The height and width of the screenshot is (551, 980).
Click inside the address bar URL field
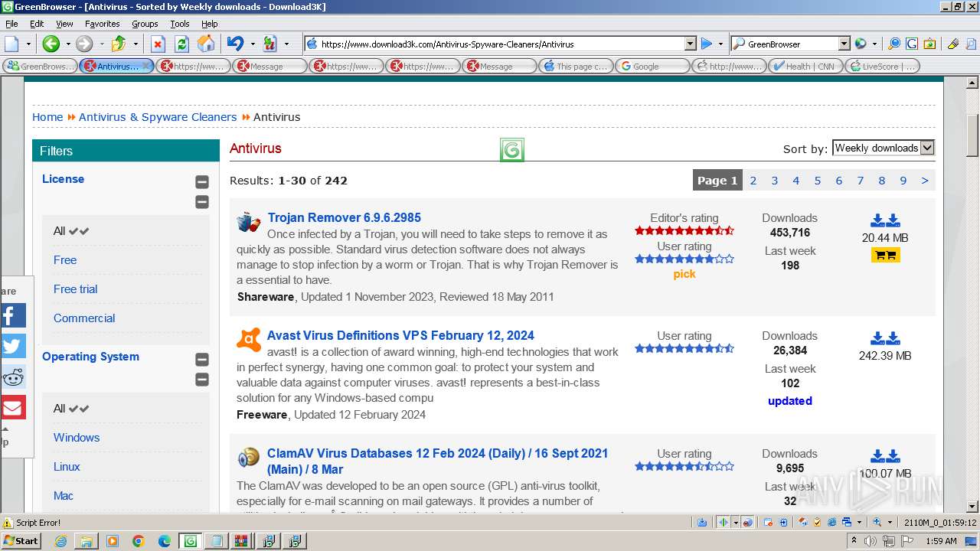click(x=500, y=44)
